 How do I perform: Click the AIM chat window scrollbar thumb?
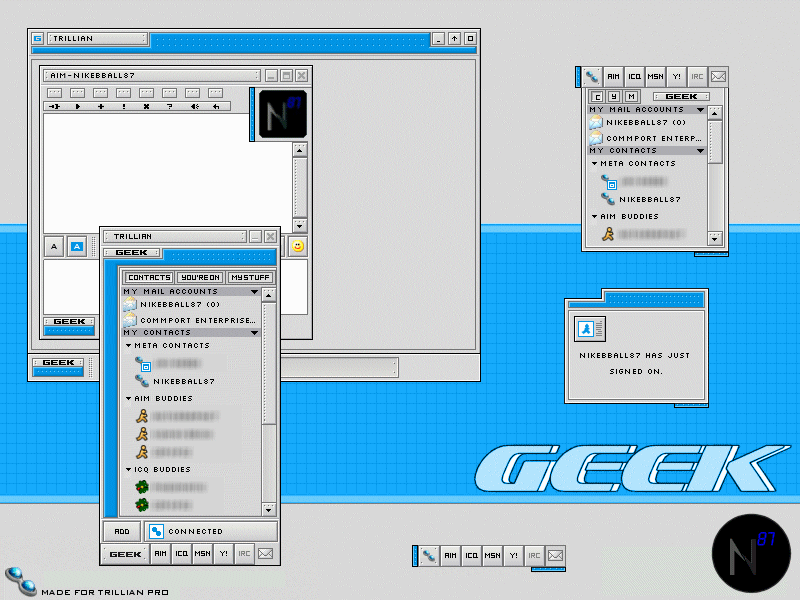[299, 187]
